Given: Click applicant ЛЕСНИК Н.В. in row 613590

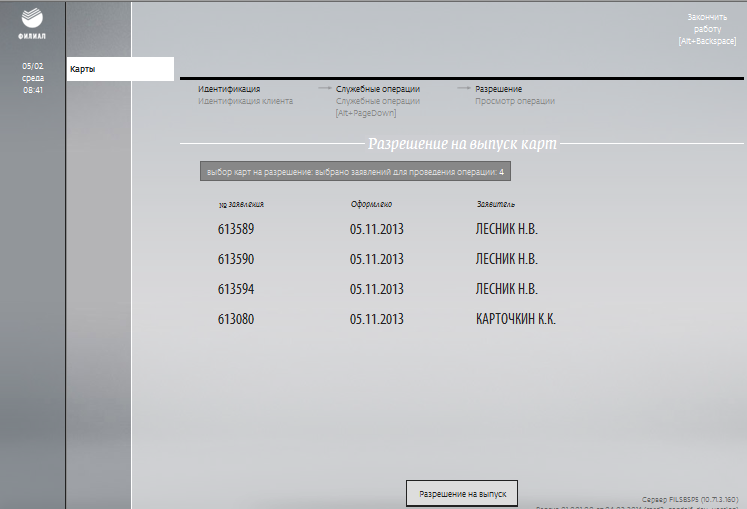Looking at the screenshot, I should (506, 259).
